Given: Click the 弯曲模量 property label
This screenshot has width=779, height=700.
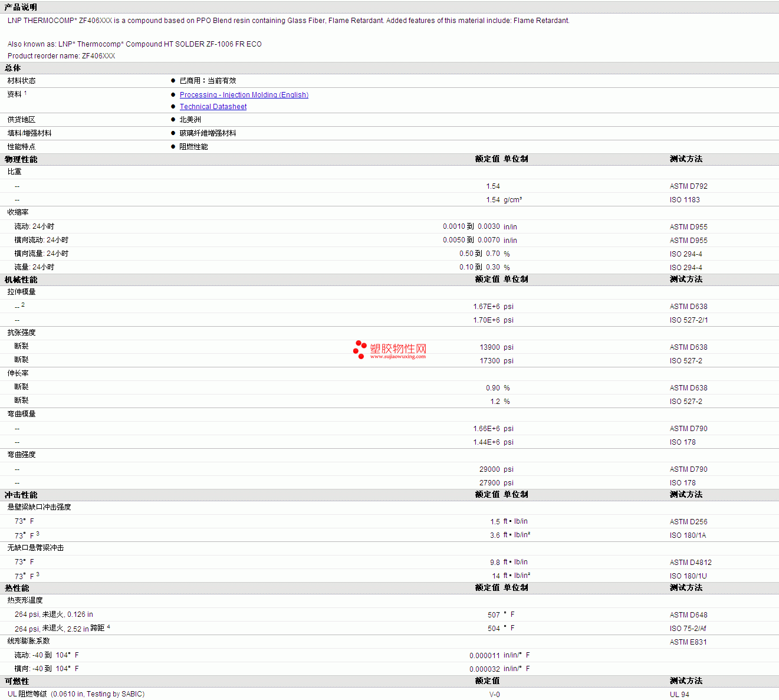Looking at the screenshot, I should (x=22, y=414).
